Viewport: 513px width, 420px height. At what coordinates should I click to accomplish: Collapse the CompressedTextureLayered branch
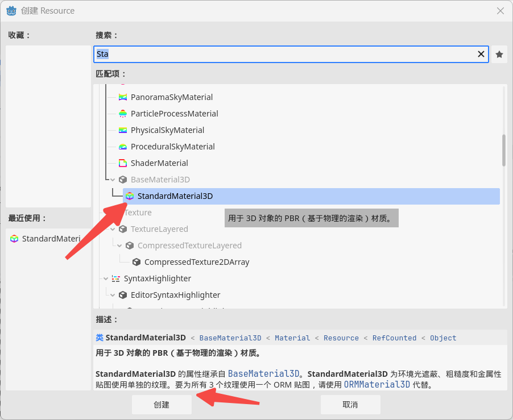(x=119, y=246)
